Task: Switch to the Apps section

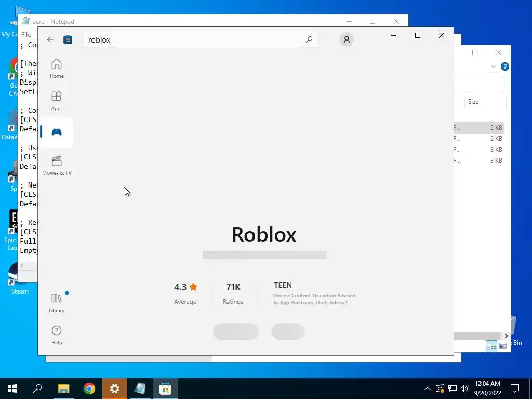Action: [57, 101]
